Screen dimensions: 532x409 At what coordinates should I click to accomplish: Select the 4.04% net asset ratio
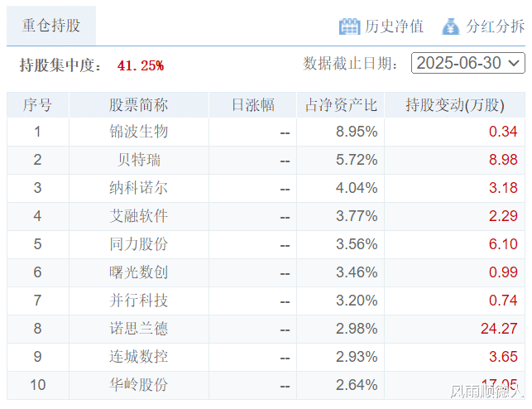357,188
